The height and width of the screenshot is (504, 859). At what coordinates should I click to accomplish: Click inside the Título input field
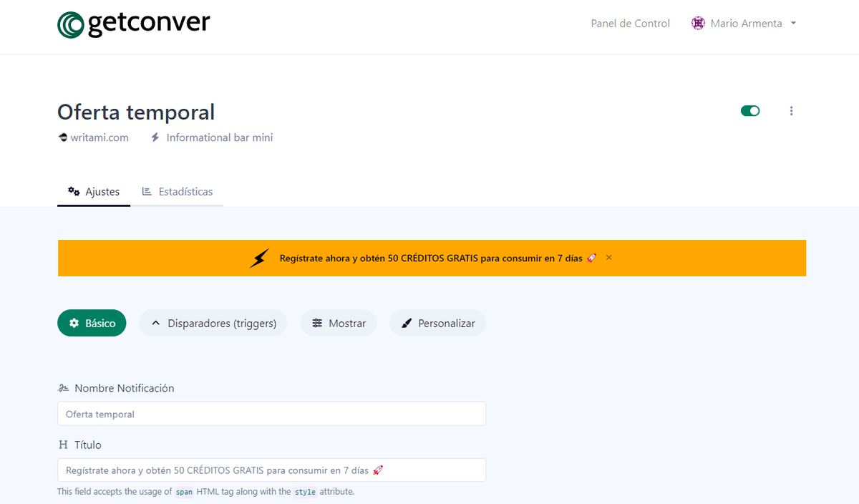coord(271,470)
